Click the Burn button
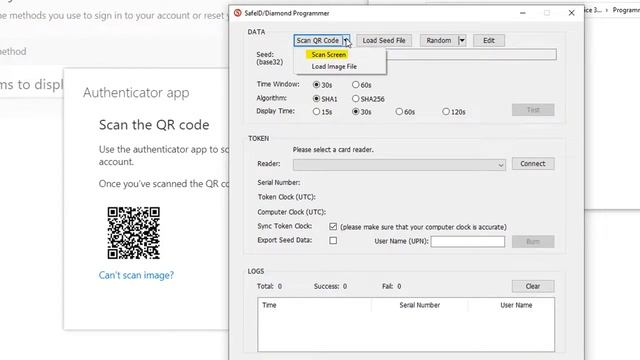 (x=533, y=242)
